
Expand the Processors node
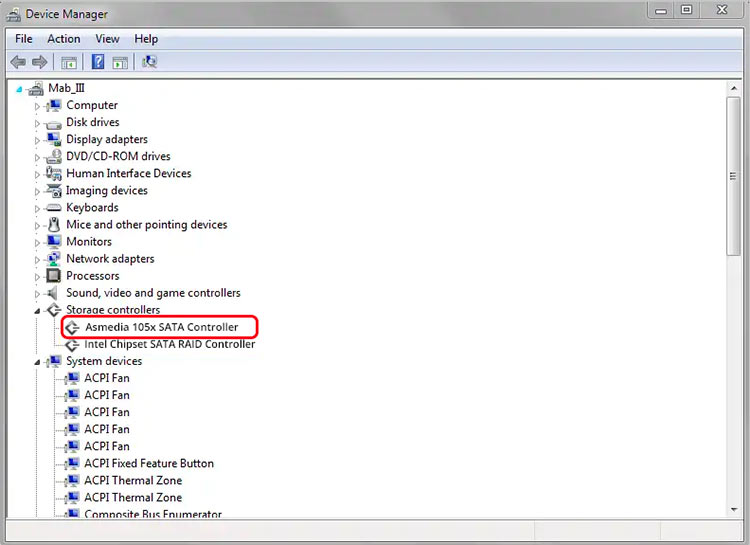pos(37,277)
